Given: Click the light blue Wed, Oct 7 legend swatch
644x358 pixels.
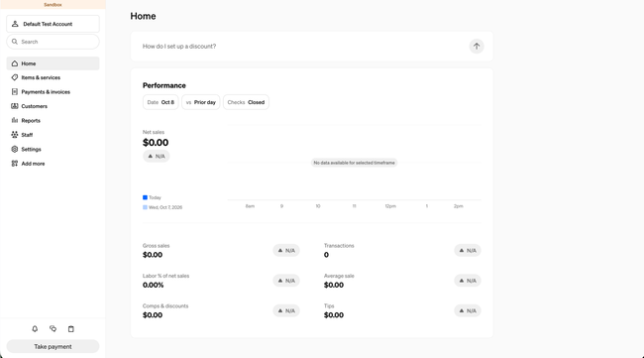Looking at the screenshot, I should point(145,207).
